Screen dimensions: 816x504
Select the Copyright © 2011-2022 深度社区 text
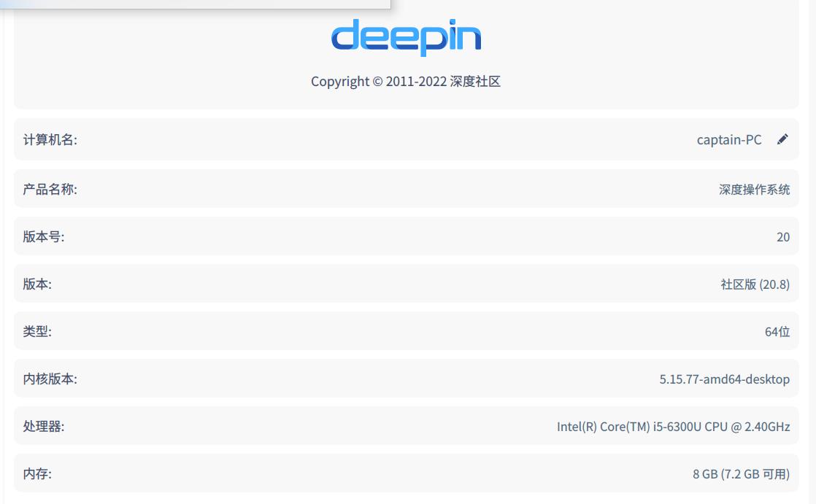click(406, 82)
